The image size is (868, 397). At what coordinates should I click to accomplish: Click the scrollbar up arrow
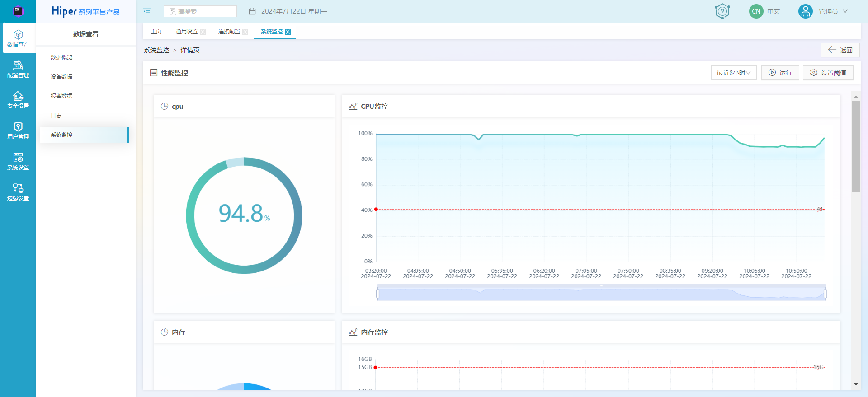click(x=856, y=96)
